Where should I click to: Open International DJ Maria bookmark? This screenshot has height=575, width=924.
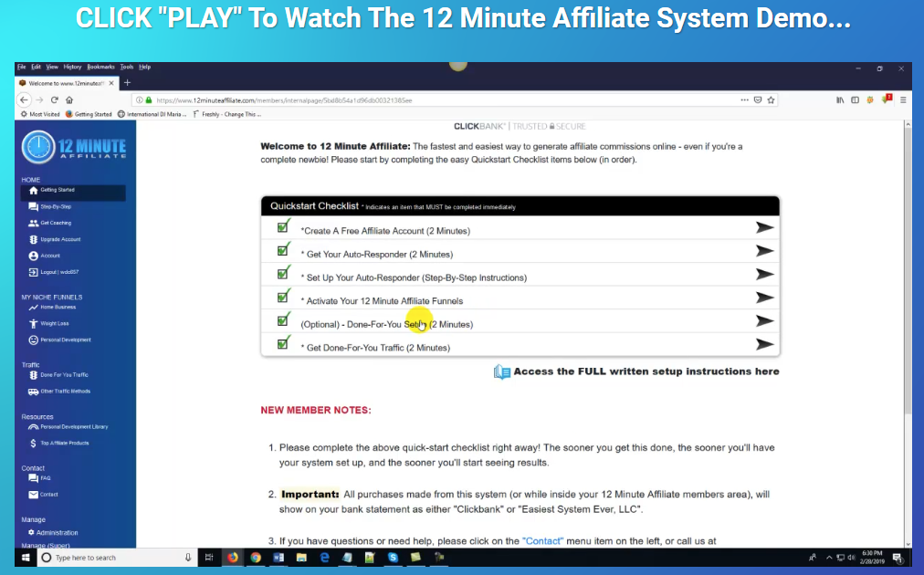click(152, 114)
